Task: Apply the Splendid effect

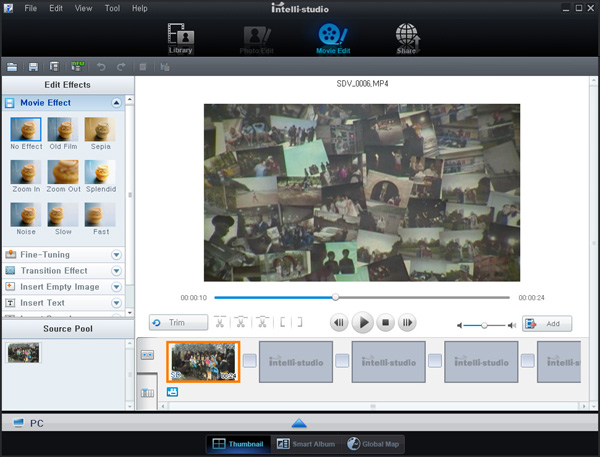Action: point(100,176)
